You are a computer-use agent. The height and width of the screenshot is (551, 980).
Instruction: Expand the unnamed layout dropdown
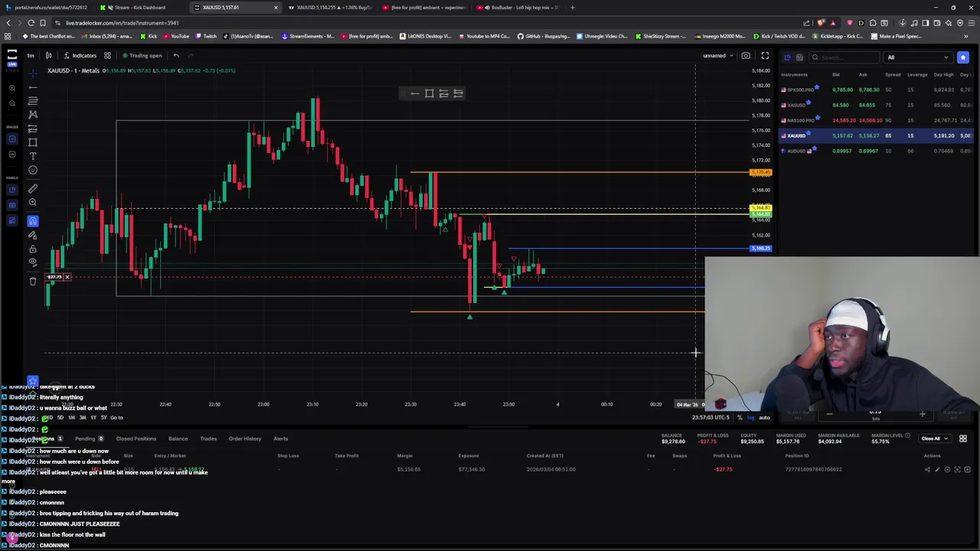(x=718, y=55)
